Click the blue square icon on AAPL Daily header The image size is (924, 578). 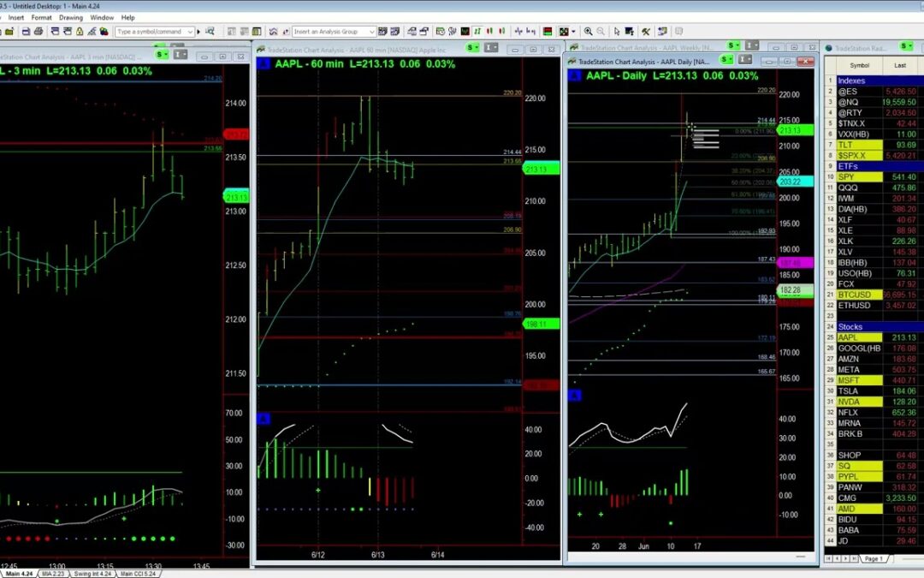(x=574, y=75)
